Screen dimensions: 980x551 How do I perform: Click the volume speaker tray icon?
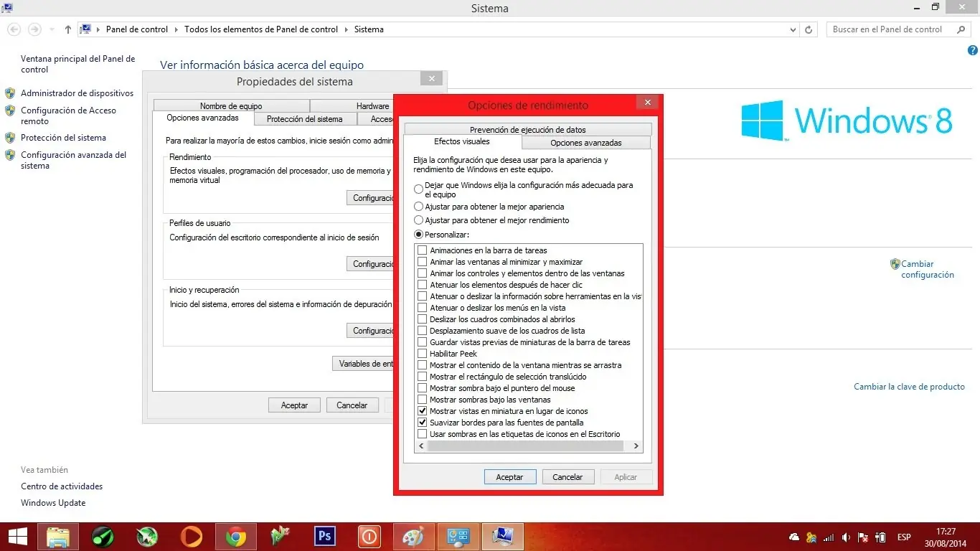point(847,537)
